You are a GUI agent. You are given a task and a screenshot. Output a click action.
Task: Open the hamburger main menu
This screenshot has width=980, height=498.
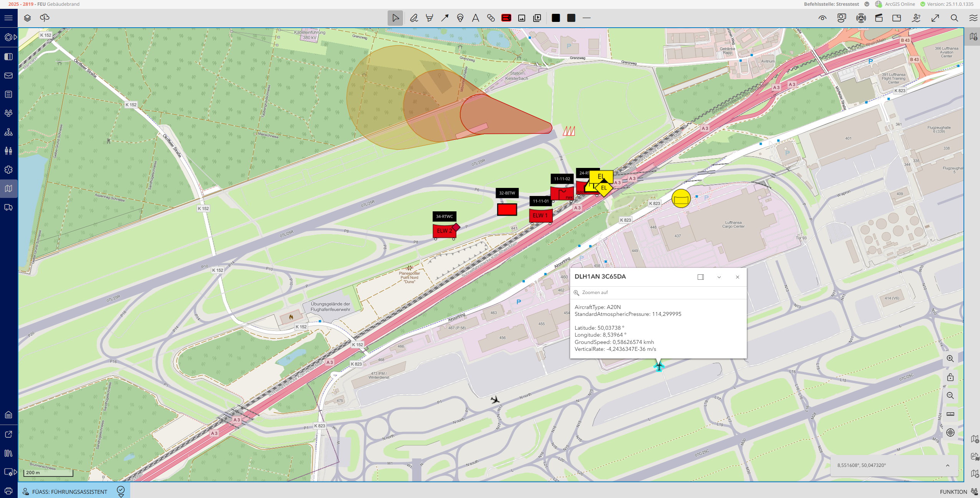click(8, 18)
